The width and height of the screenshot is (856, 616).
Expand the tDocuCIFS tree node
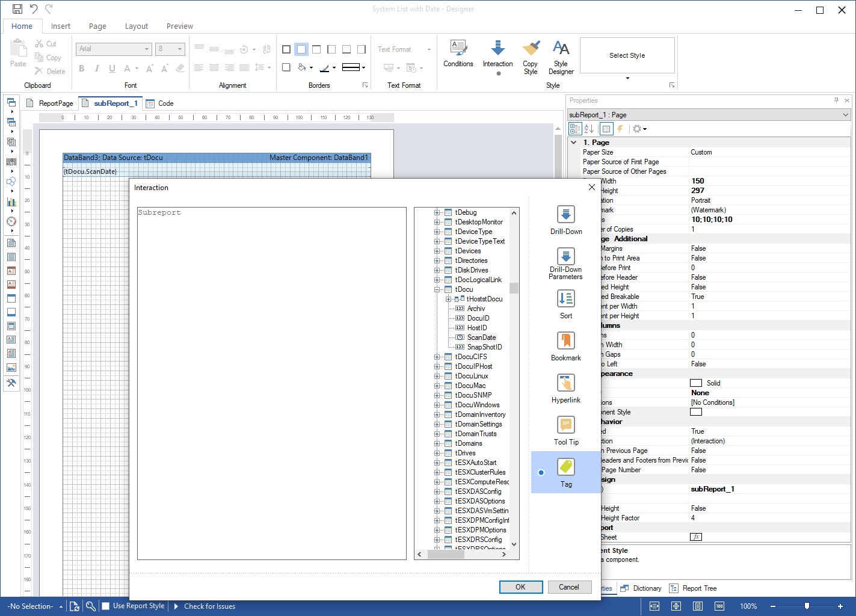[x=436, y=356]
